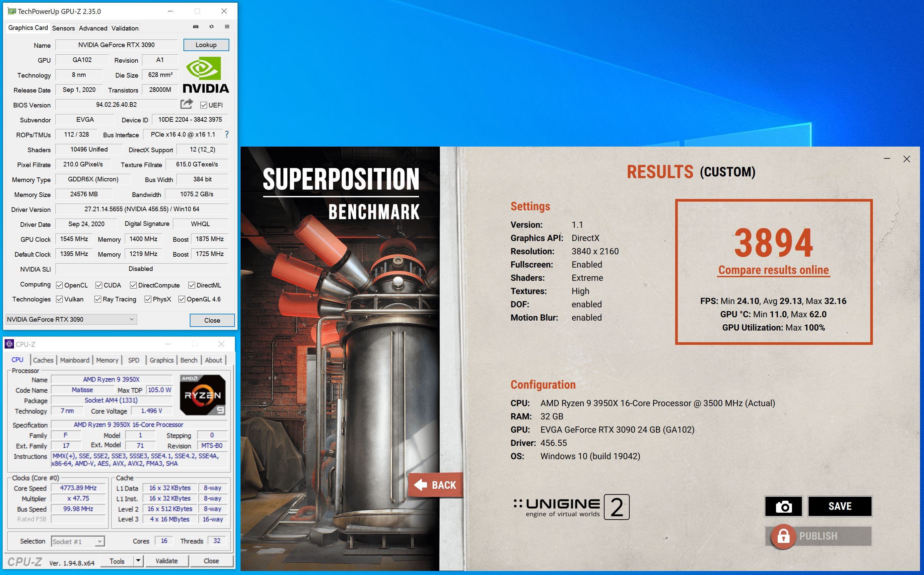Open the GPU-Z hamburger menu
The height and width of the screenshot is (575, 924).
coord(227,27)
